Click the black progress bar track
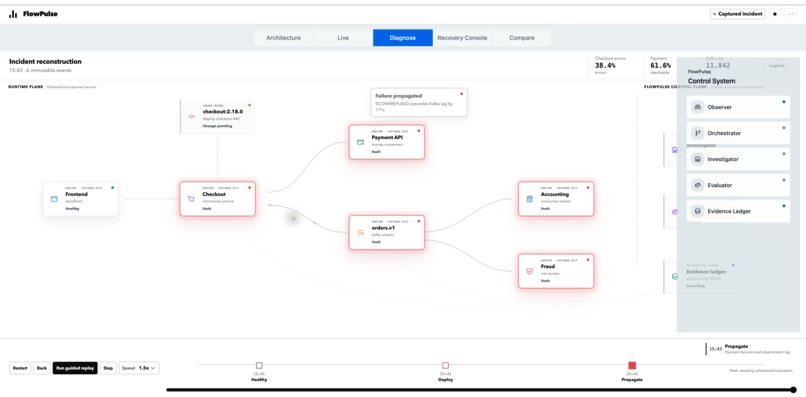806x397 pixels. tap(480, 390)
